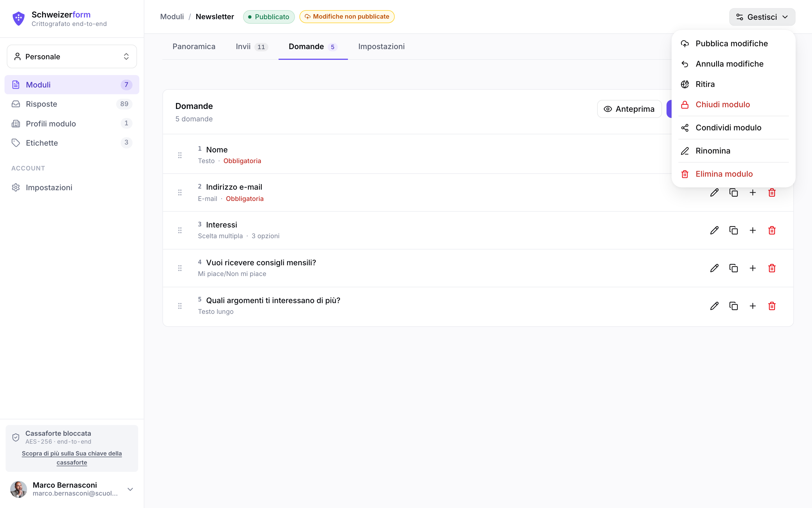Screen dimensions: 812x508
Task: Click the Nome question title
Action: coord(217,150)
